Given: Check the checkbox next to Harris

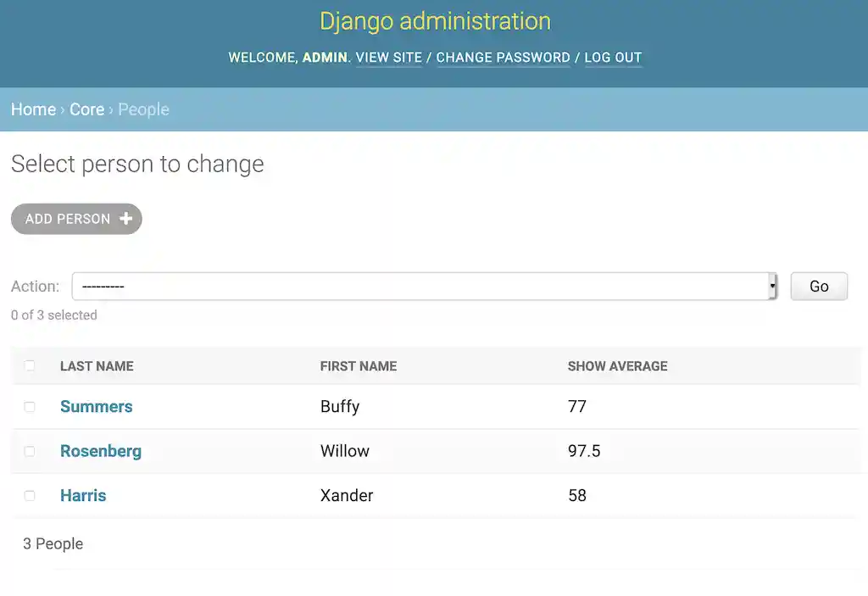Looking at the screenshot, I should point(30,496).
